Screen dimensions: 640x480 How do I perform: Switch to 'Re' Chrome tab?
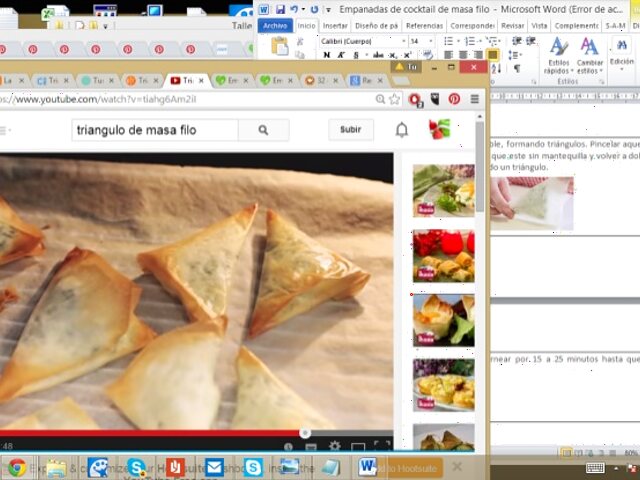366,80
